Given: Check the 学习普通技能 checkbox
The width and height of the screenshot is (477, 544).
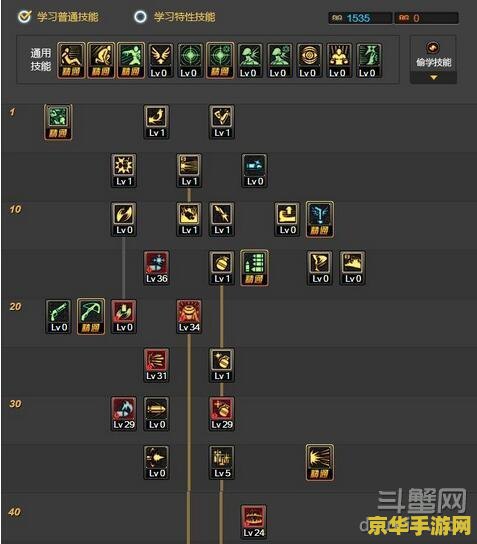Looking at the screenshot, I should 24,16.
